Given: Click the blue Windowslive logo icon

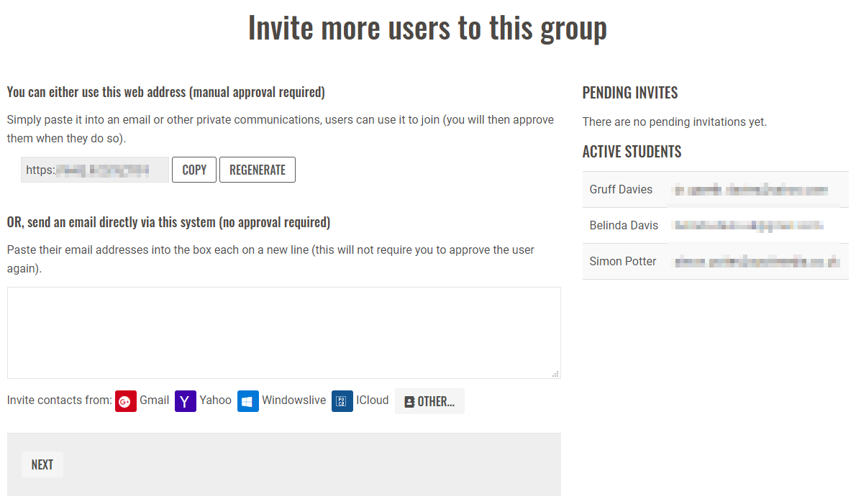Looking at the screenshot, I should tap(248, 401).
